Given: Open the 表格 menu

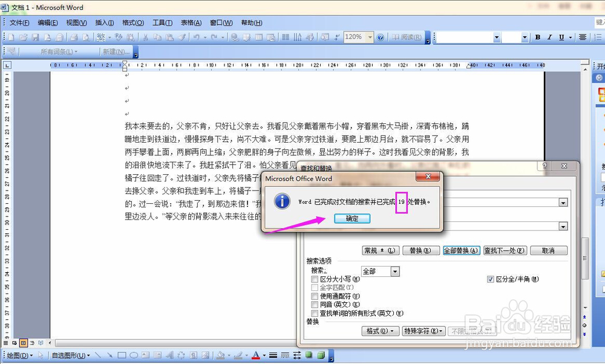Looking at the screenshot, I should pyautogui.click(x=191, y=23).
